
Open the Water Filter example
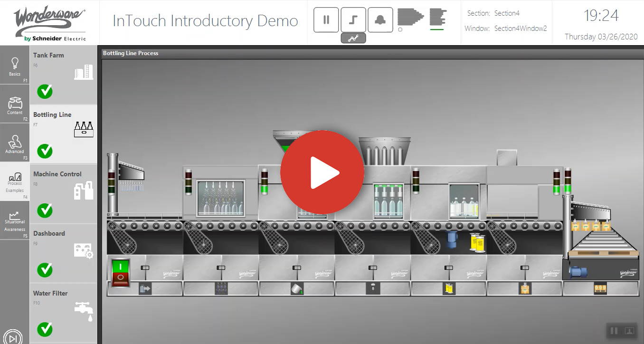pyautogui.click(x=64, y=313)
